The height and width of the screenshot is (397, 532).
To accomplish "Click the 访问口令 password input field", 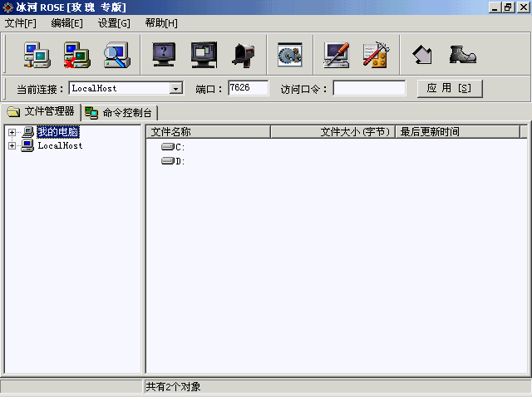I will click(x=369, y=88).
